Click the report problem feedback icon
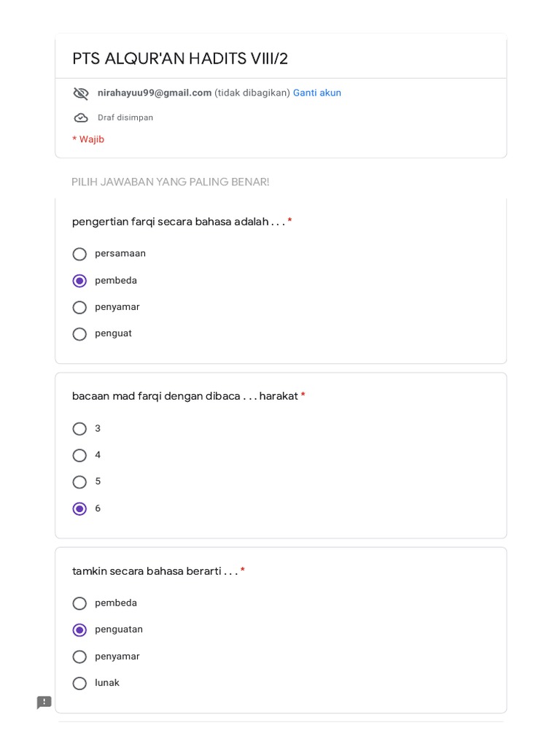The width and height of the screenshot is (560, 747). (44, 703)
